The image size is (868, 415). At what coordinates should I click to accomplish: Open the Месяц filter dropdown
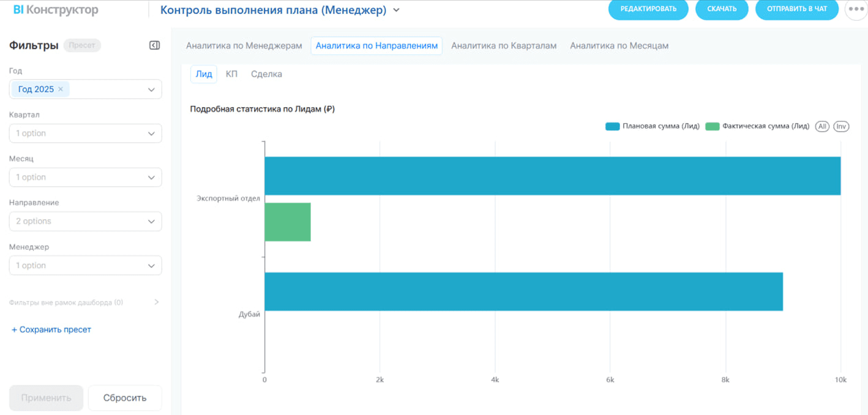pos(85,178)
